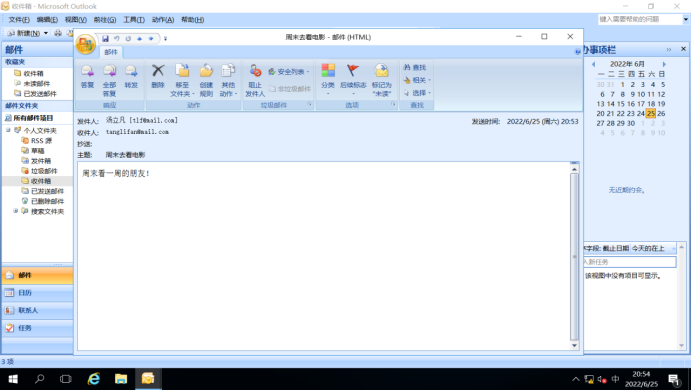Click 查找 (Find) in the ribbon
This screenshot has width=691, height=390.
click(415, 67)
